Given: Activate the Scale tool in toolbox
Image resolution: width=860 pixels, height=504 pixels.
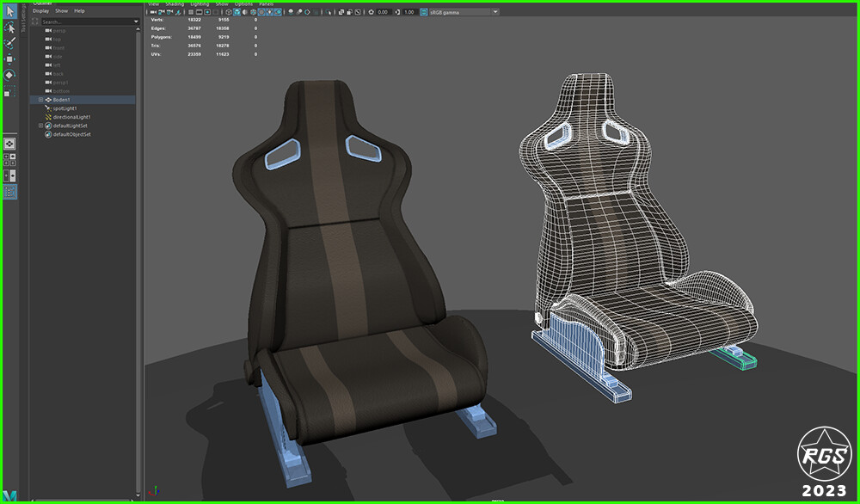Looking at the screenshot, I should click(x=9, y=91).
